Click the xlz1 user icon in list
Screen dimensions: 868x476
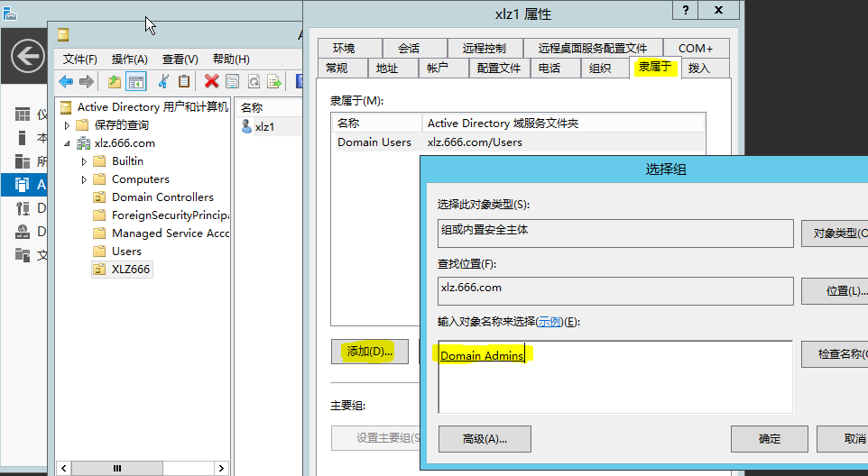(247, 126)
